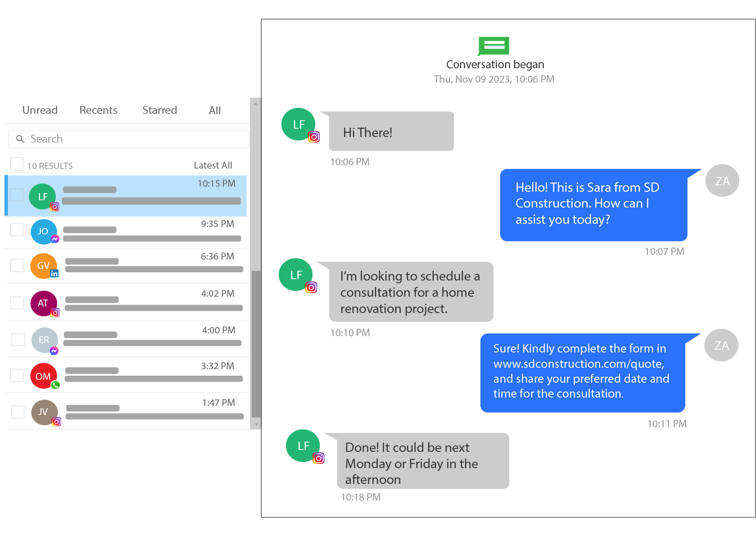Open the Starred tab
The height and width of the screenshot is (535, 756).
pyautogui.click(x=159, y=110)
